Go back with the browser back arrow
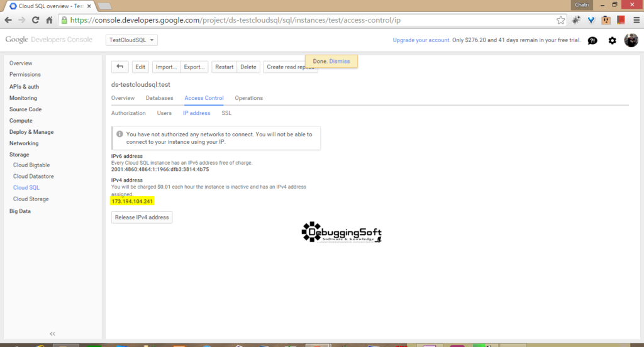 click(x=8, y=20)
